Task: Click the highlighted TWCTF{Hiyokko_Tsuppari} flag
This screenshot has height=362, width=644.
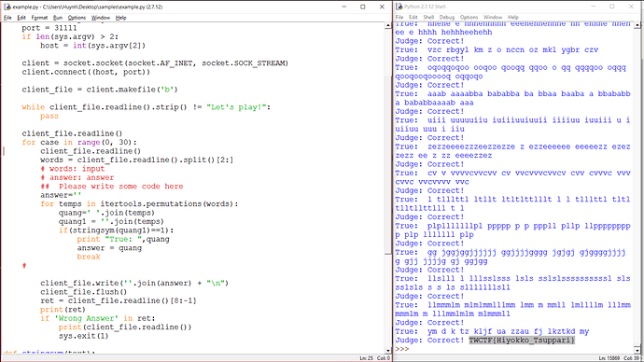Action: pyautogui.click(x=522, y=341)
